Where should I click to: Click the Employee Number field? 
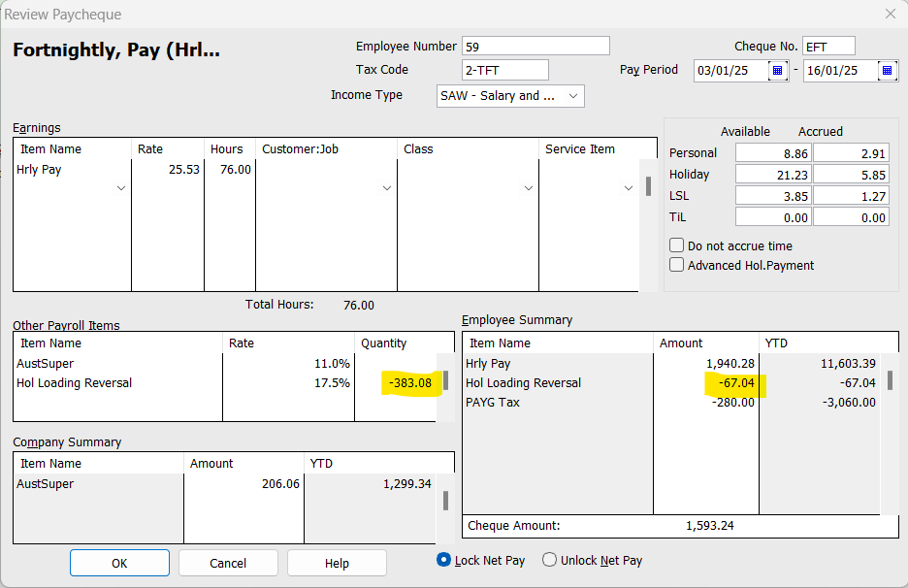(x=535, y=47)
